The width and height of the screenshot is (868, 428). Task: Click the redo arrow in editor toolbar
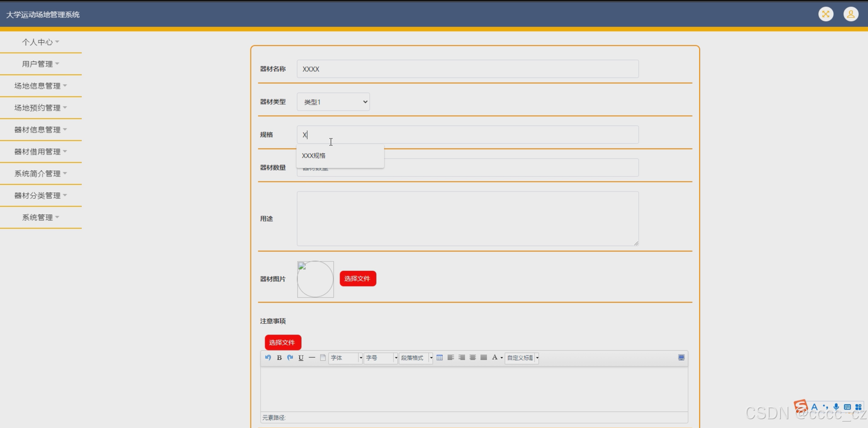coord(290,358)
